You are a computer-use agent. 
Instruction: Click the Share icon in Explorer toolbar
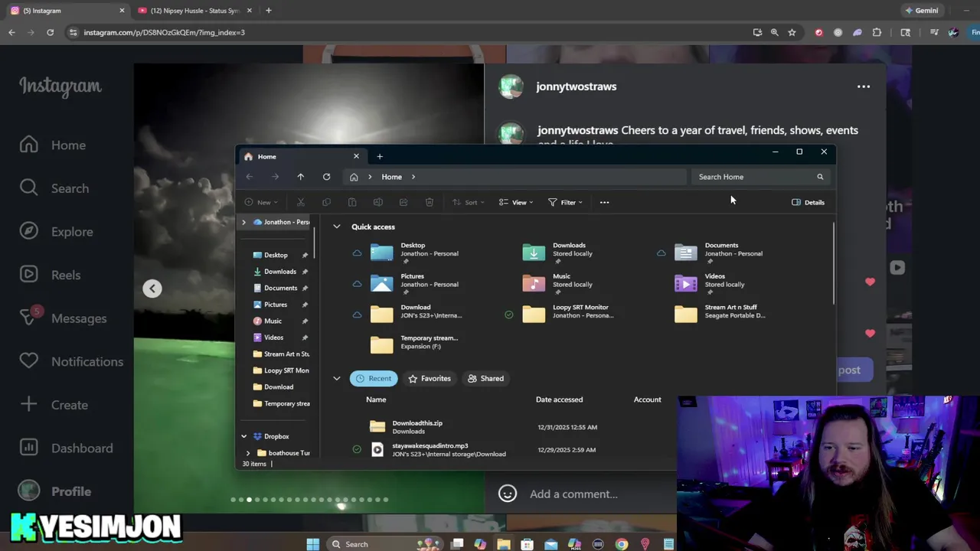coord(403,202)
